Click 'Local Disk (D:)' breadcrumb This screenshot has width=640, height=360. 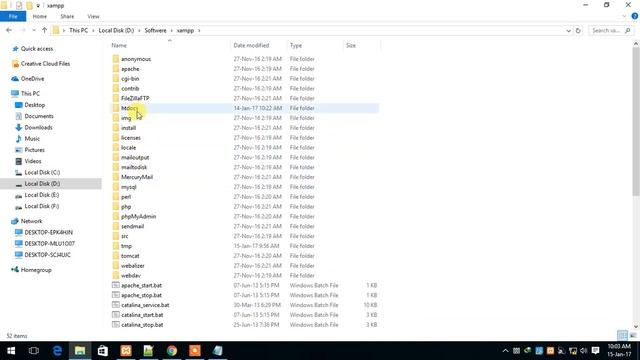116,31
